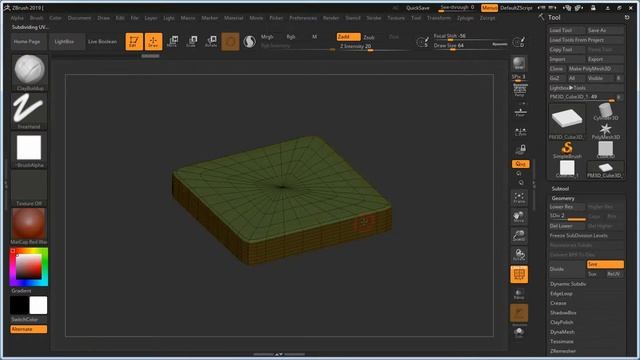This screenshot has width=640, height=360.
Task: Toggle Live Boolean mode
Action: pyautogui.click(x=102, y=42)
